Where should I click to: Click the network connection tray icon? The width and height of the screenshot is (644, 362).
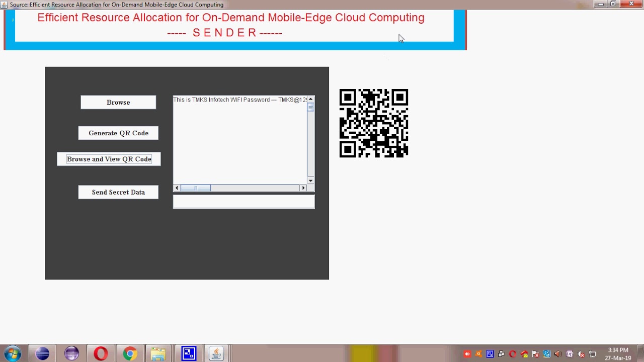[x=593, y=354]
